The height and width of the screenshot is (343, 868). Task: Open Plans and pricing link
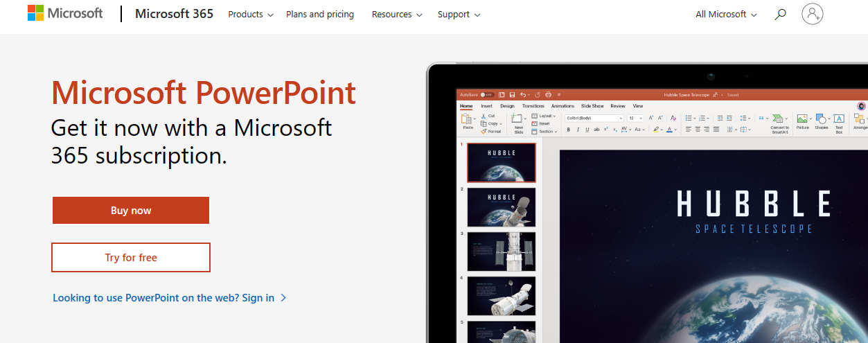coord(320,14)
